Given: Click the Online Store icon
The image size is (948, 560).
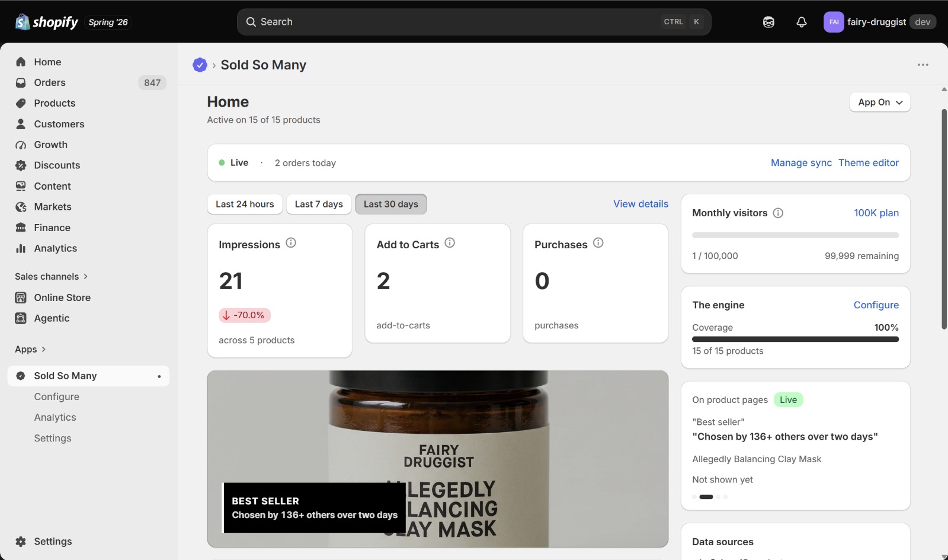Looking at the screenshot, I should coord(21,297).
